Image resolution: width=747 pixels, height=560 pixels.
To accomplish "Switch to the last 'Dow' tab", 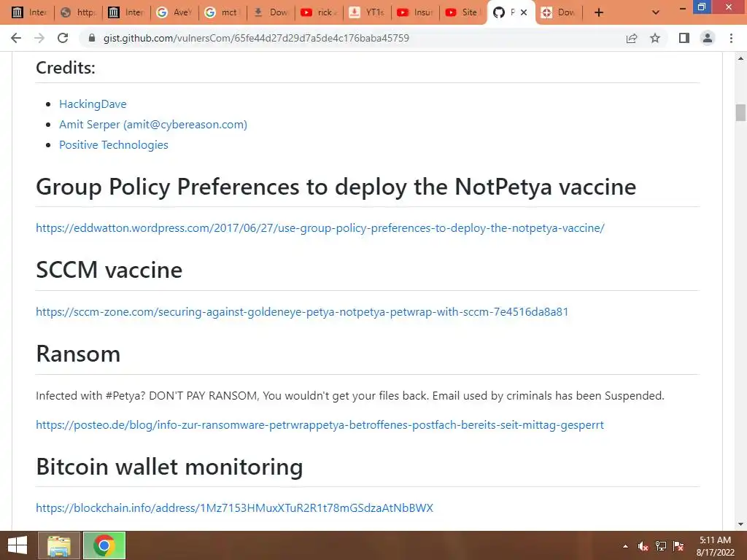I will tap(560, 12).
